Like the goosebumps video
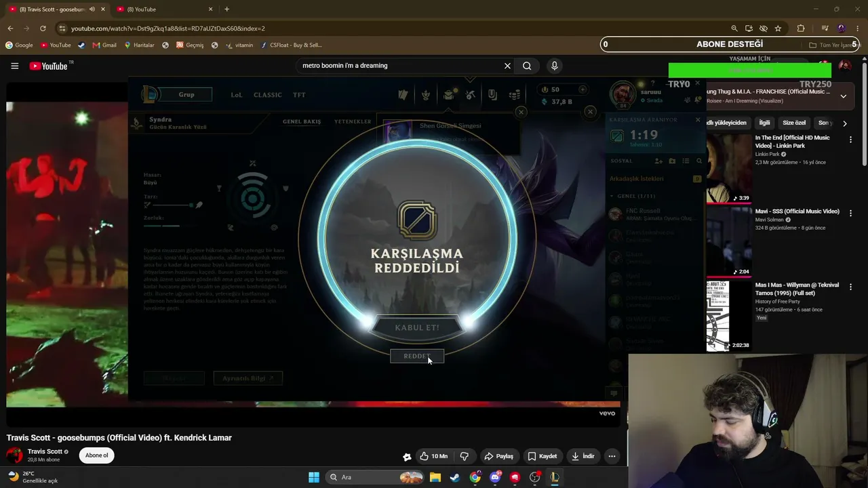The image size is (868, 488). coord(433,456)
